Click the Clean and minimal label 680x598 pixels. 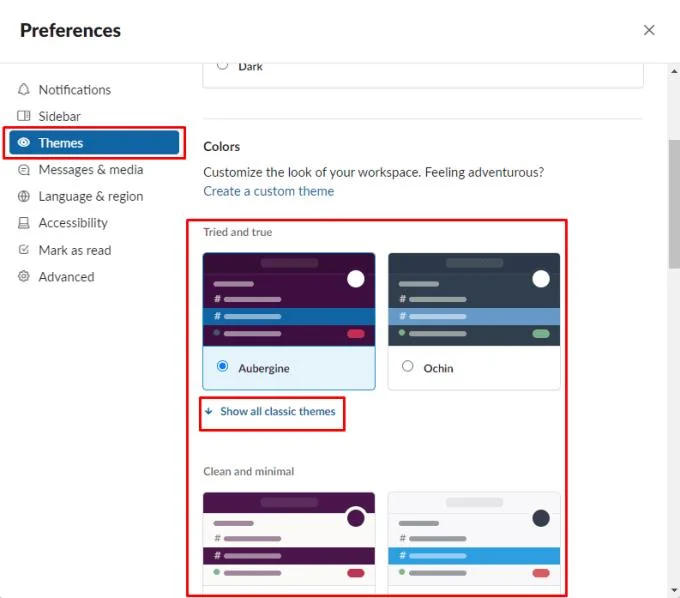(248, 471)
